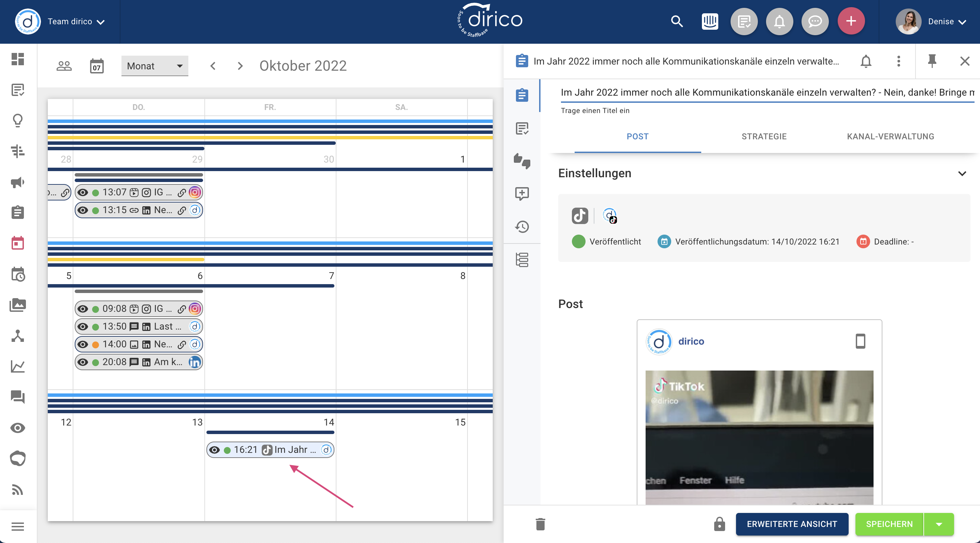The height and width of the screenshot is (543, 980).
Task: Select the tasks tab in panel rail
Action: 522,128
